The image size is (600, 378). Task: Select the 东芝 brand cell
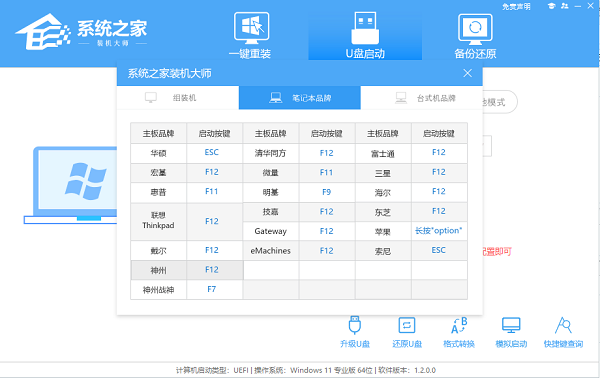tap(383, 212)
